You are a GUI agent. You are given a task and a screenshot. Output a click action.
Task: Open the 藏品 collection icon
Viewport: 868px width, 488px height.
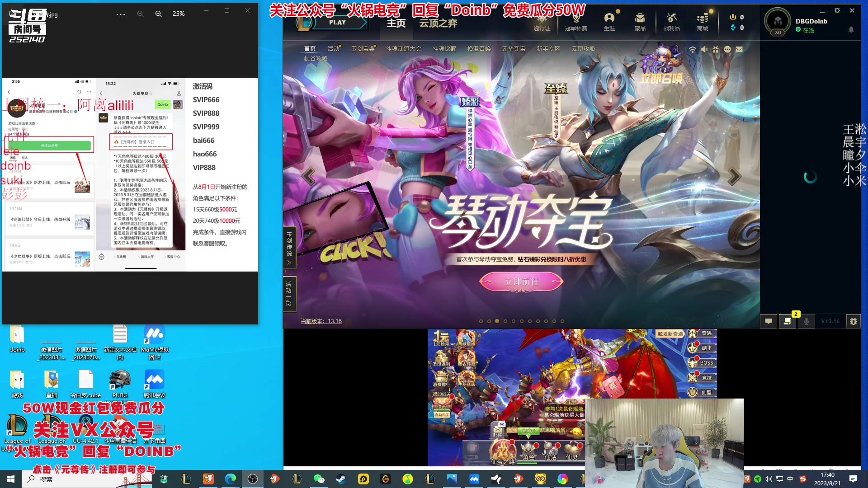[640, 21]
